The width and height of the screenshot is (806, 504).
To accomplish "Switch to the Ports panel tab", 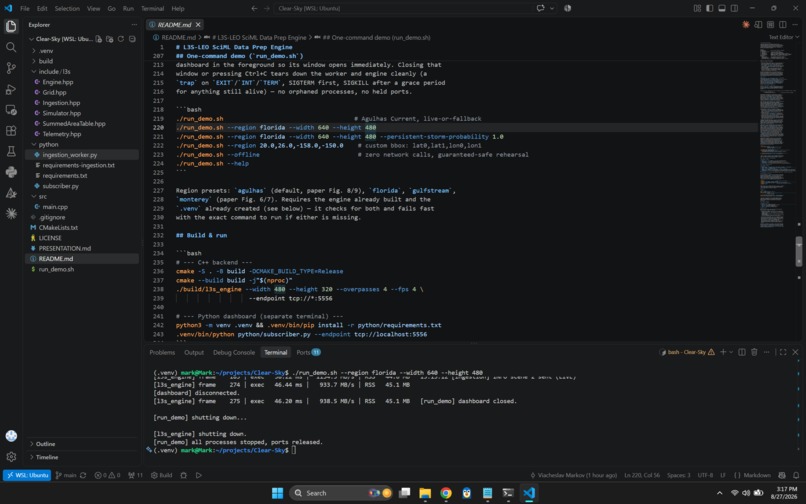I will (308, 352).
